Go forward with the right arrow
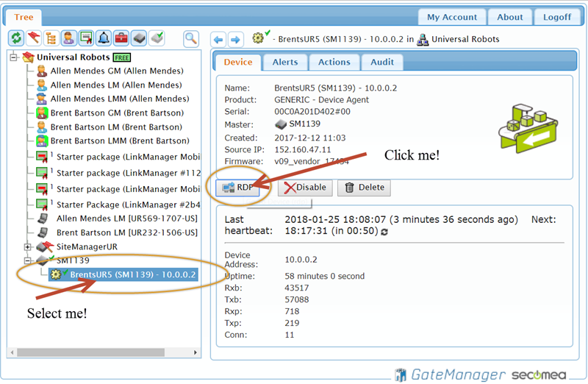This screenshot has width=588, height=384. click(x=235, y=39)
